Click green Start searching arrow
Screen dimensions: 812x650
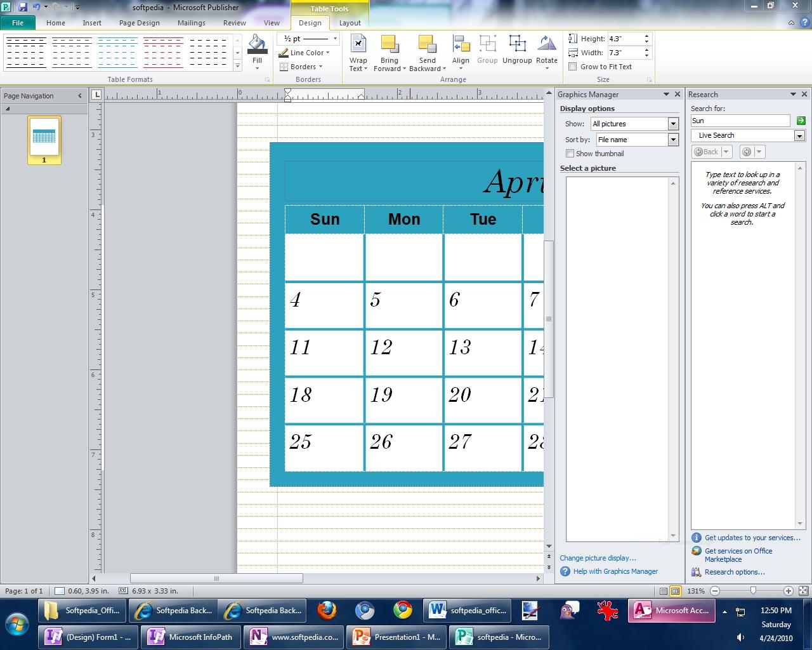[x=801, y=121]
